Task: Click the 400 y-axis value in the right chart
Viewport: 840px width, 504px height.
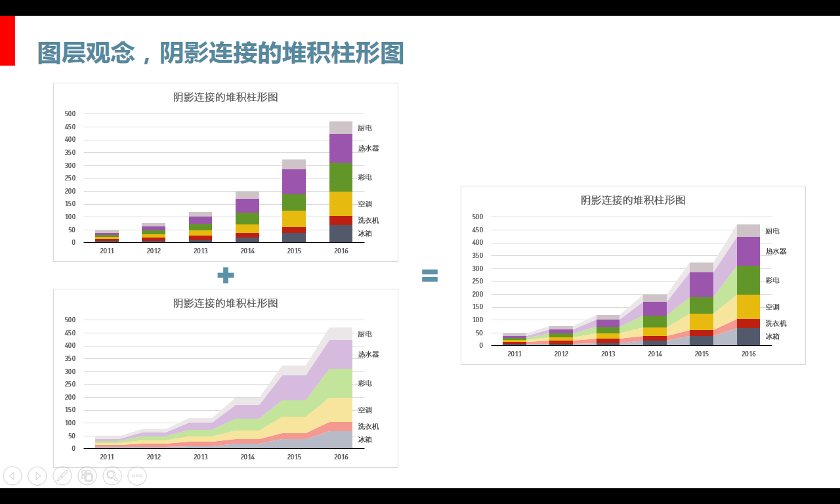Action: [x=478, y=243]
